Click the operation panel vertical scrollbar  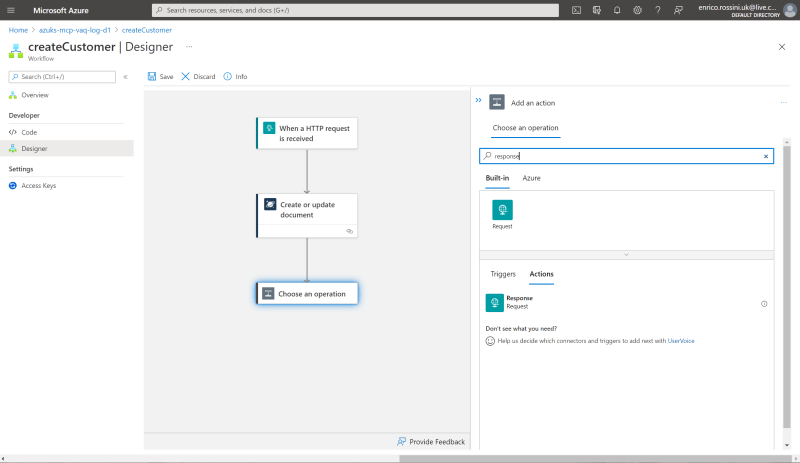coord(787,287)
